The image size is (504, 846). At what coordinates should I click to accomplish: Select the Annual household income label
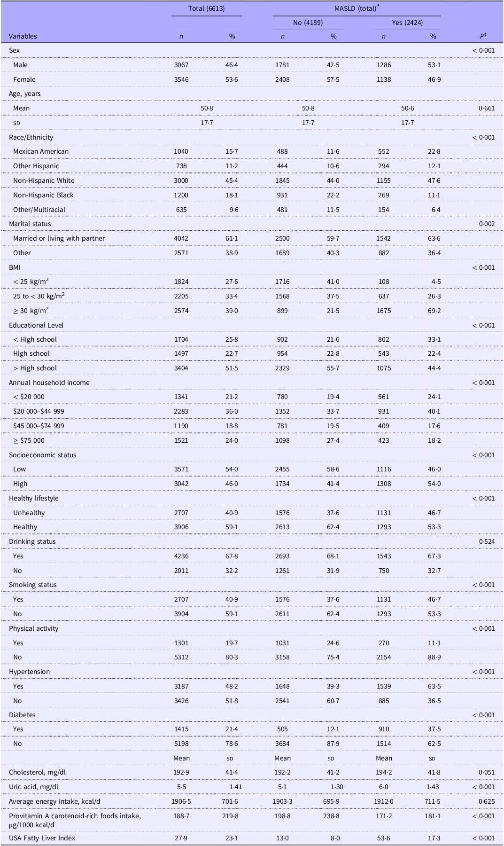coord(49,383)
